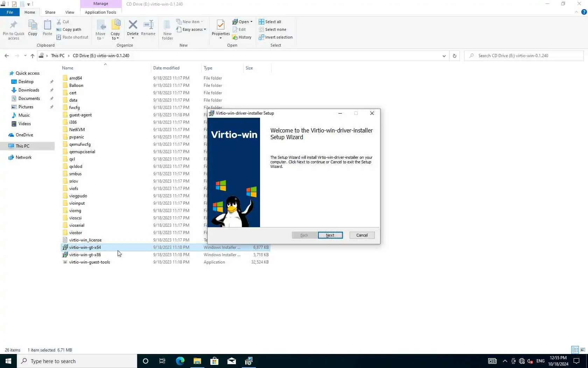
Task: Click Edit in the Open group
Action: click(239, 29)
